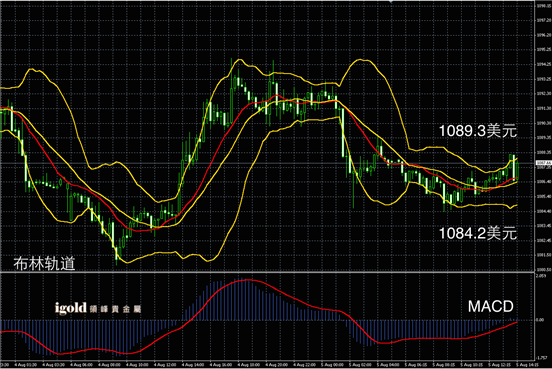Click the 5 Aug 14:15 last time label

[527, 365]
